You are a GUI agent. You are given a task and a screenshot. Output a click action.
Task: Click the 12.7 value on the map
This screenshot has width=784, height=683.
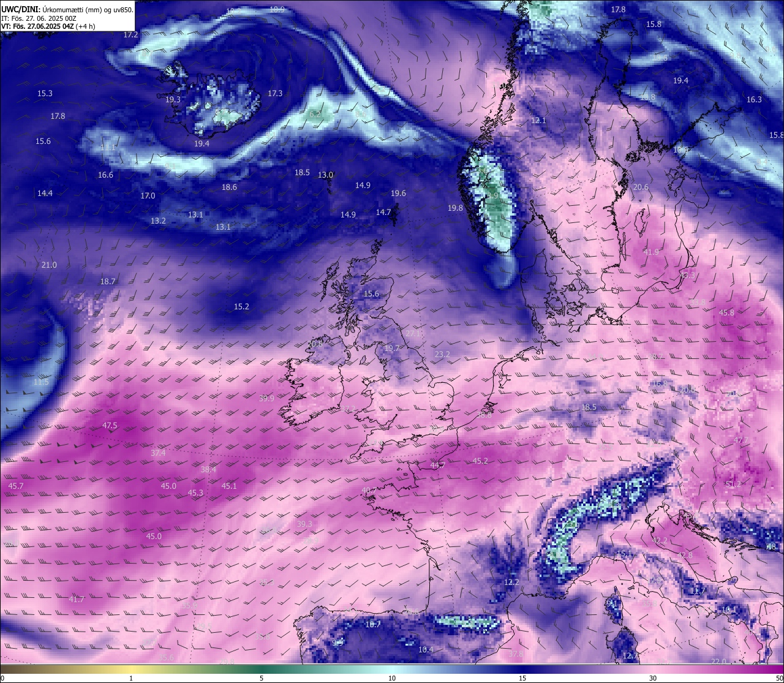click(x=630, y=656)
